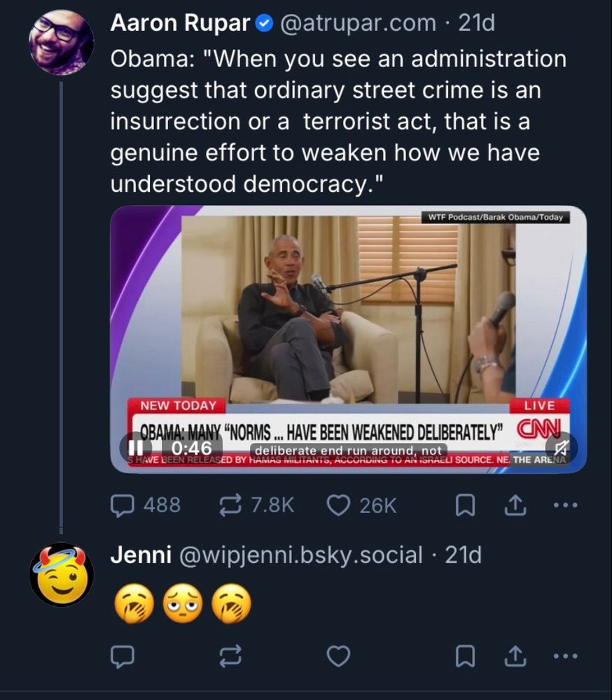This screenshot has height=700, width=612.
Task: Bookmark Jenni's post
Action: coord(464,655)
